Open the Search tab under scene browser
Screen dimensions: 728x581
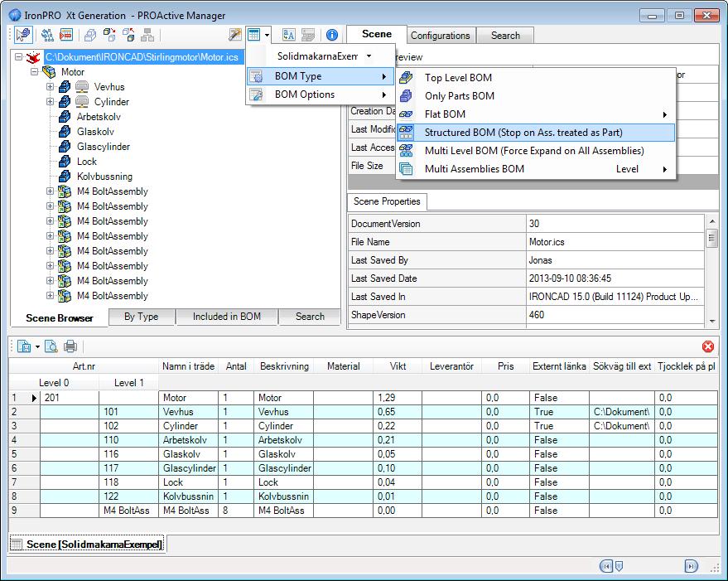coord(310,317)
